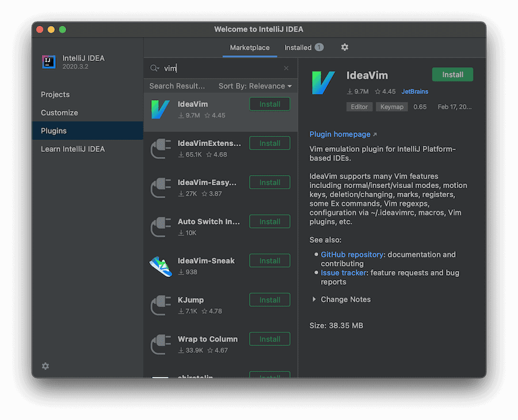This screenshot has height=420, width=518.
Task: Install the IdeaVim plugin with the green button
Action: pos(452,74)
